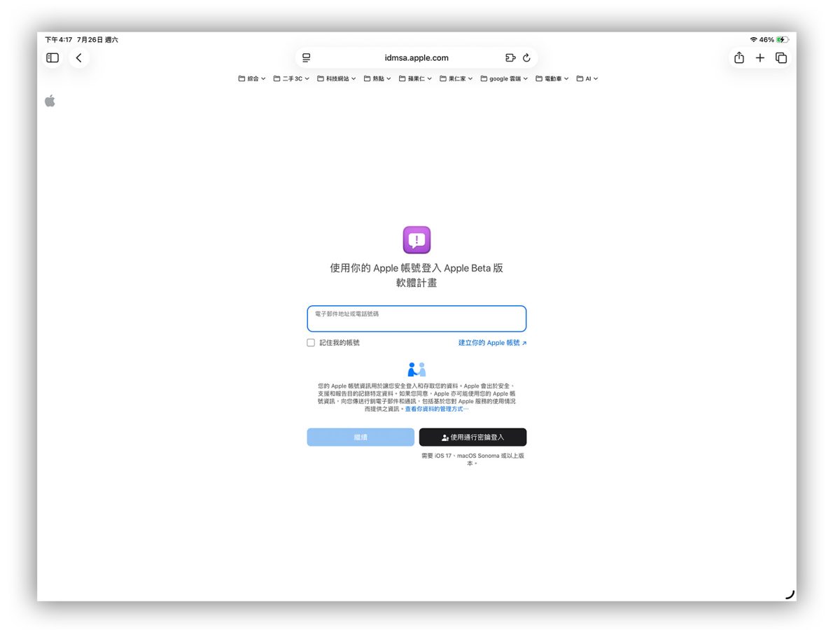
Task: Tap the battery indicator
Action: 782,40
